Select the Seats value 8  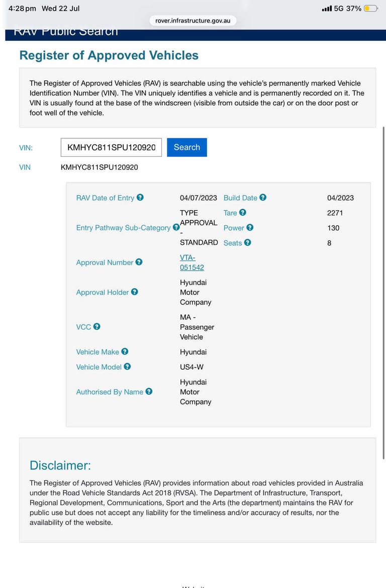[329, 242]
